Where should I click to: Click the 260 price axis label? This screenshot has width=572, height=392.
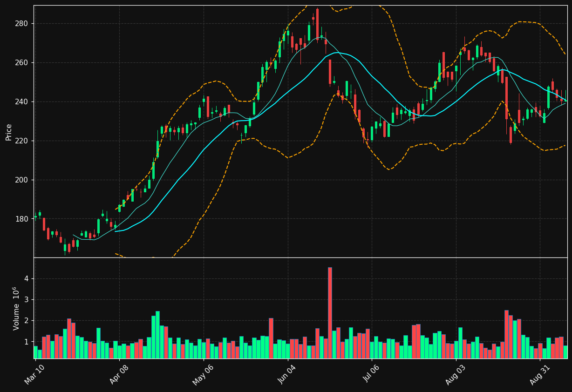pos(22,63)
